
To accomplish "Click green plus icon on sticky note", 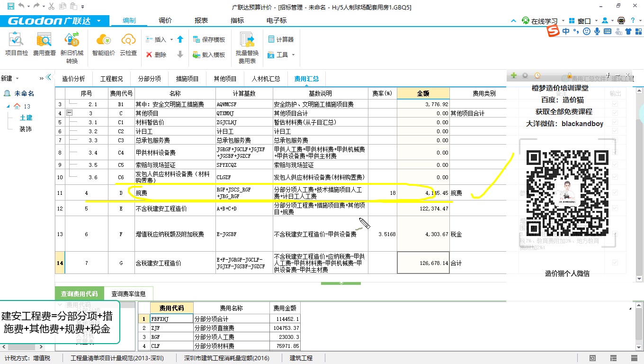I will pos(513,76).
